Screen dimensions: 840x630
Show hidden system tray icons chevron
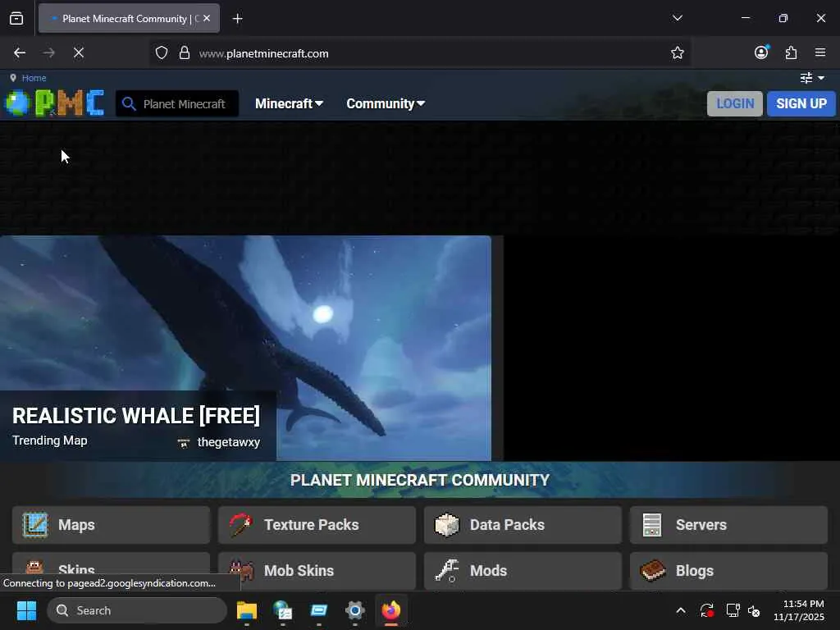click(680, 610)
